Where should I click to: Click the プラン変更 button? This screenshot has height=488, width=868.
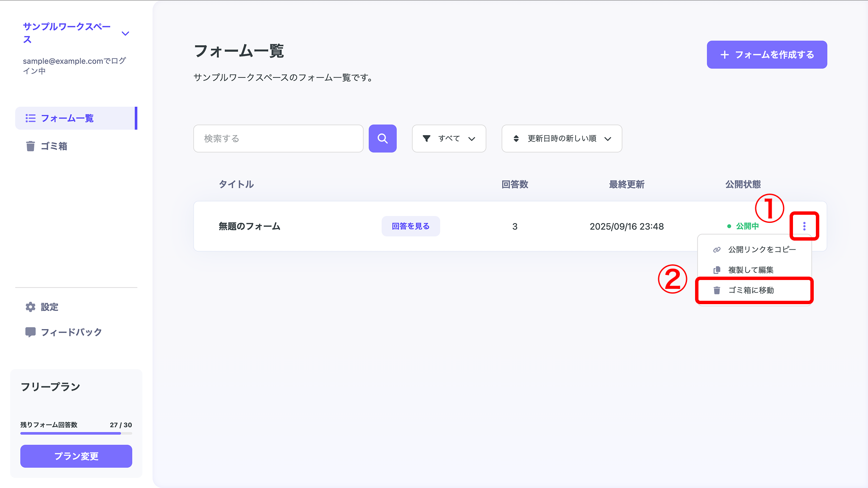click(x=76, y=456)
